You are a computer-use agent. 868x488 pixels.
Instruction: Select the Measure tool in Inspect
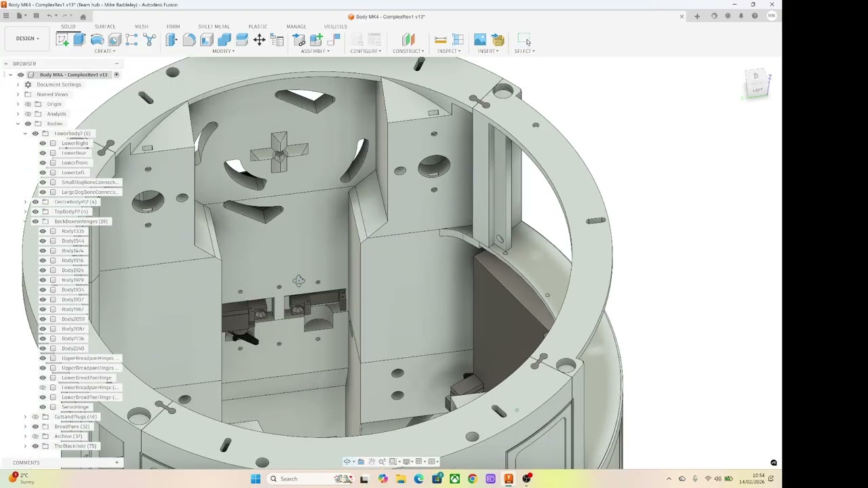click(441, 40)
